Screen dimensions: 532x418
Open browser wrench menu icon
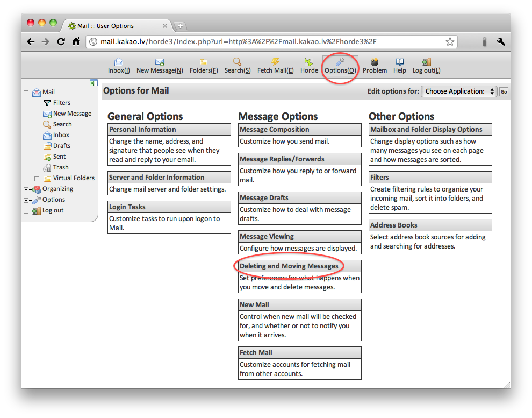click(x=501, y=42)
